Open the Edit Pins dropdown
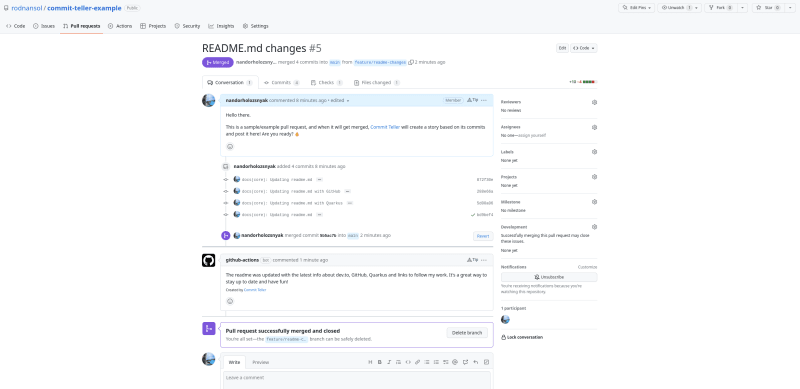The height and width of the screenshot is (389, 800). [x=637, y=8]
